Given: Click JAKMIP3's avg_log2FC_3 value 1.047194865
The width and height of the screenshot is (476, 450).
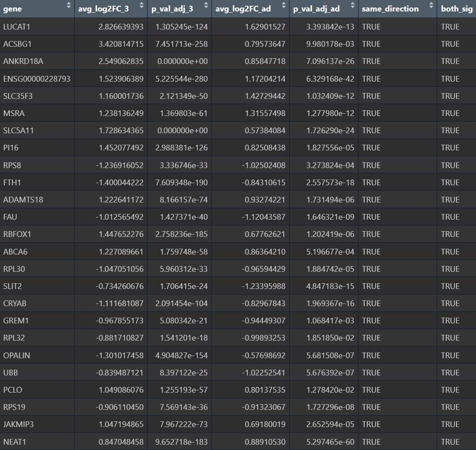Looking at the screenshot, I should [x=119, y=424].
